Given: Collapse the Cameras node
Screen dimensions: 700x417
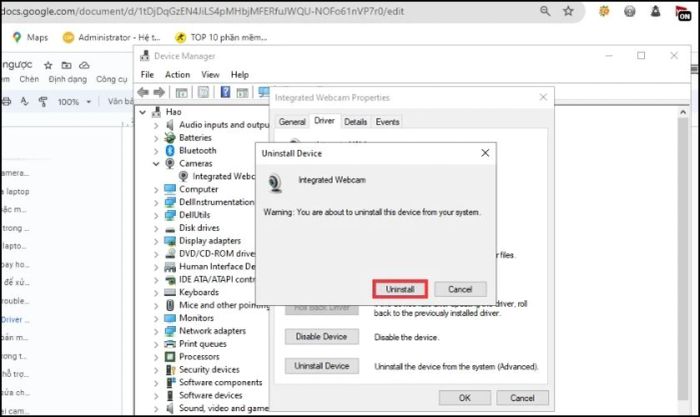Looking at the screenshot, I should (x=156, y=164).
